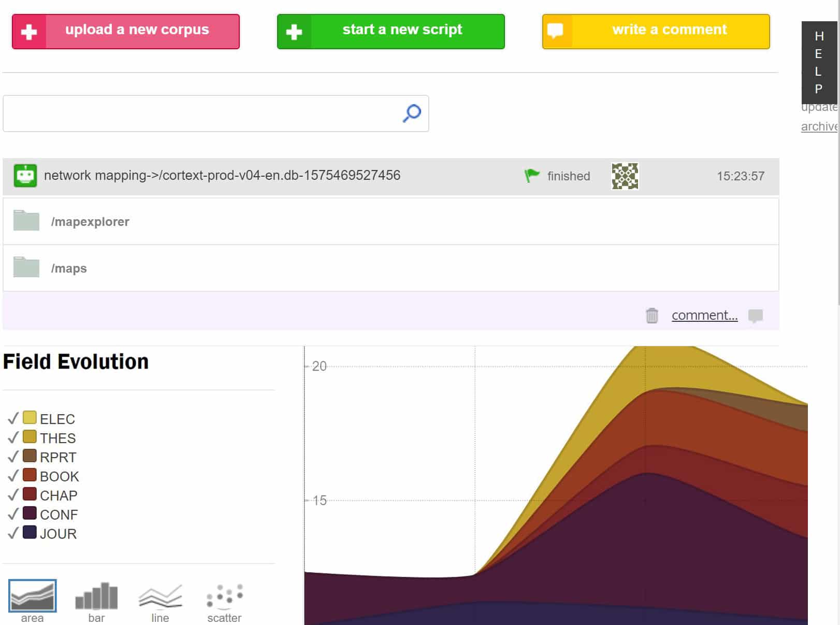840x625 pixels.
Task: Click the JOUR navy color swatch
Action: pos(30,533)
